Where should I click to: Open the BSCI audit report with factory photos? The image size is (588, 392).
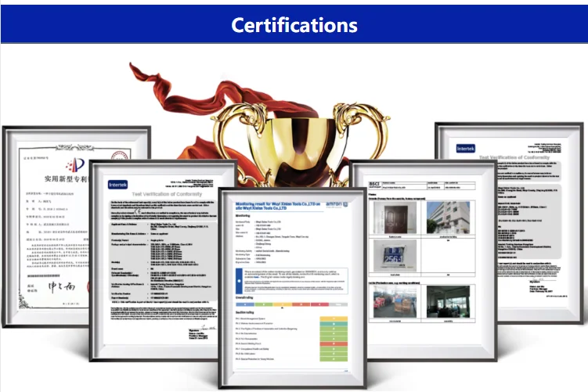423,260
